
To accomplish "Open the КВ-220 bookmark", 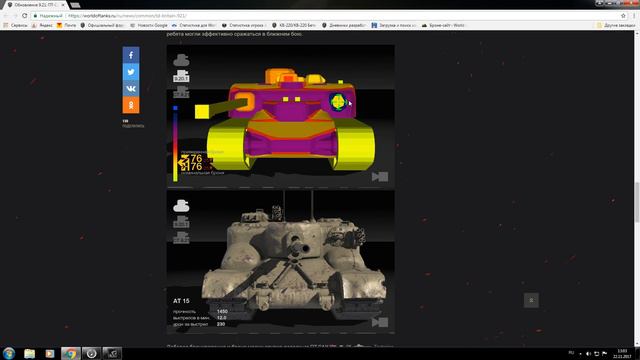I will (294, 25).
